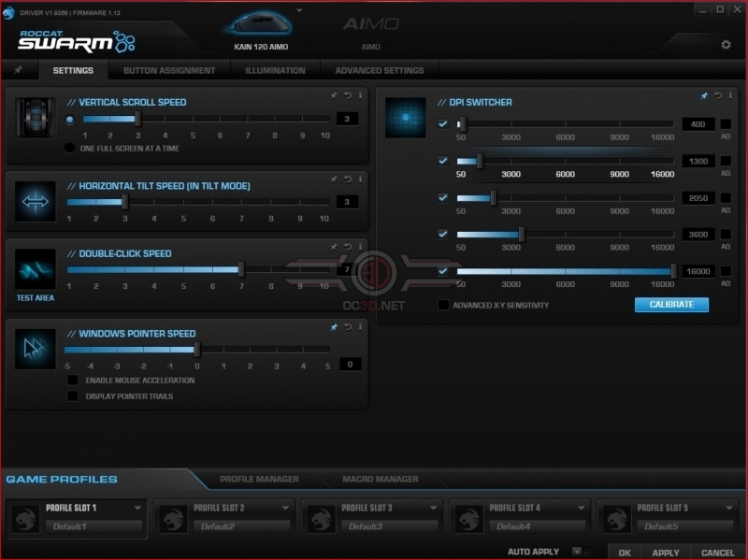Uncheck the 1300 DPI level
This screenshot has width=748, height=560.
(442, 161)
